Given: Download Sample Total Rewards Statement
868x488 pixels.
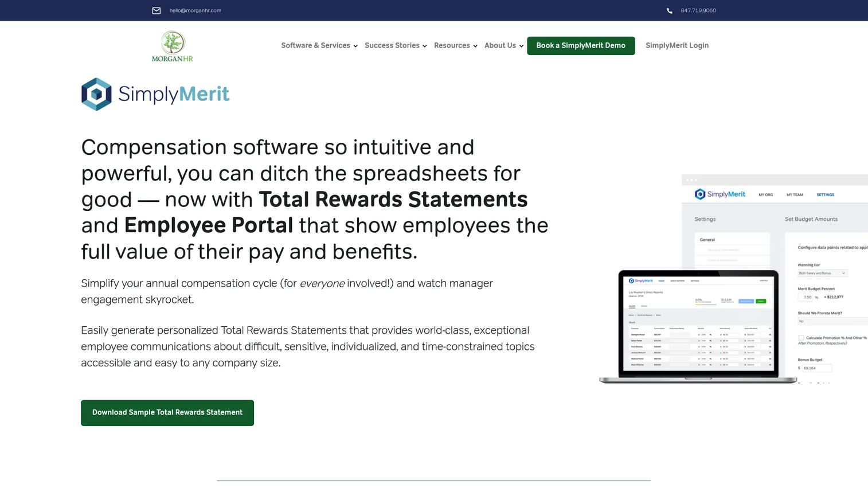Looking at the screenshot, I should [167, 413].
